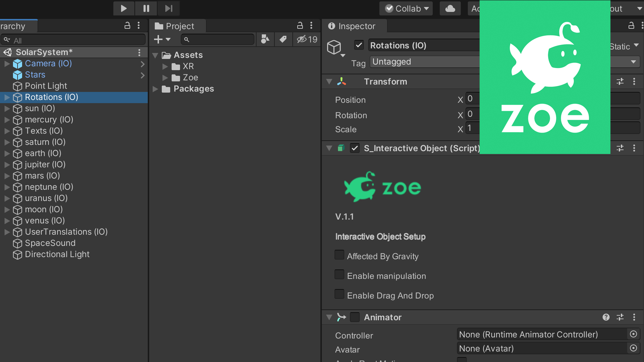
Task: Open the Collab dropdown
Action: tap(406, 8)
